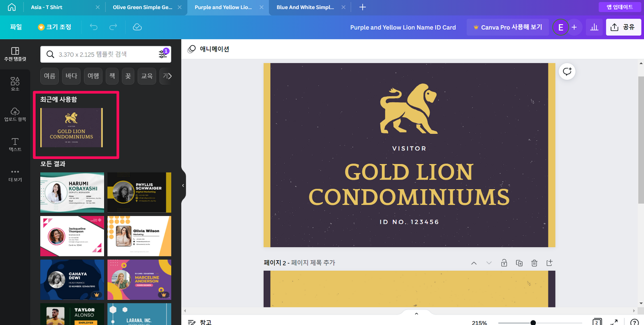Open a new tab with plus icon
This screenshot has width=644, height=325.
pyautogui.click(x=362, y=7)
